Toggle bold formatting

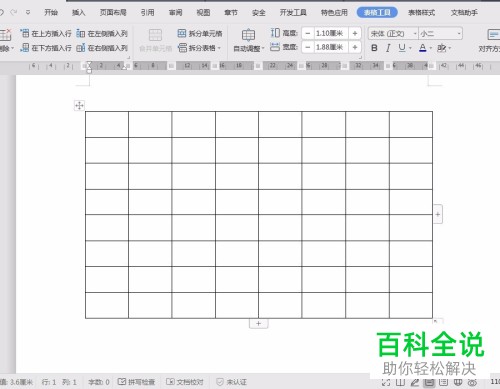(x=374, y=48)
